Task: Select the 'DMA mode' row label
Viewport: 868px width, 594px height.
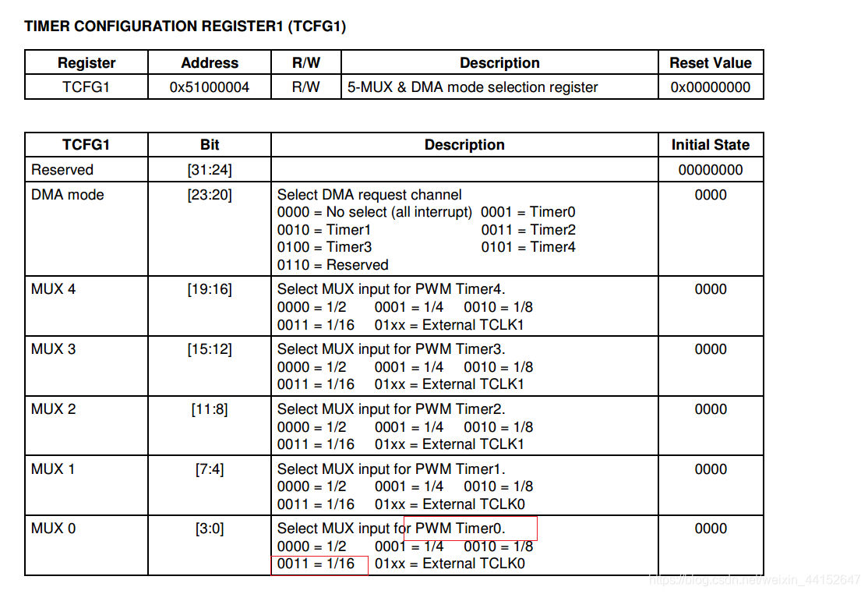Action: pos(68,194)
